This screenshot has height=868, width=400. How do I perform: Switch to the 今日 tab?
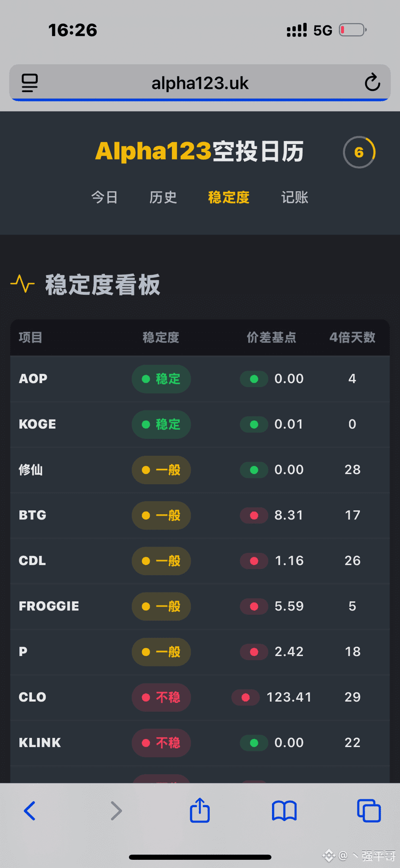pyautogui.click(x=104, y=197)
